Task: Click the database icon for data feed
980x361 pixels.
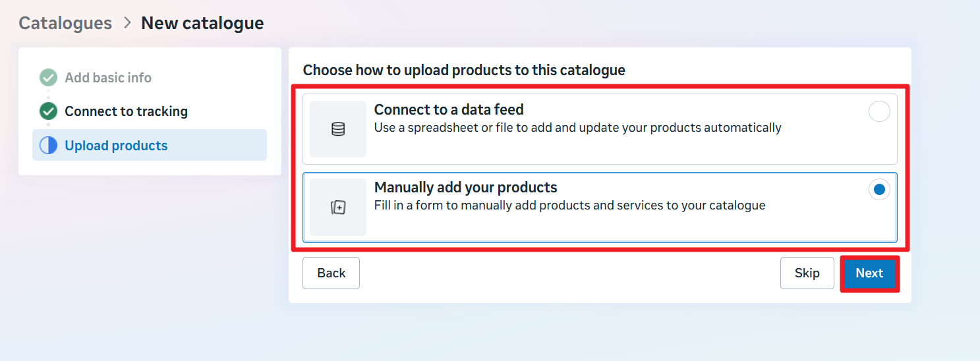Action: [x=338, y=129]
